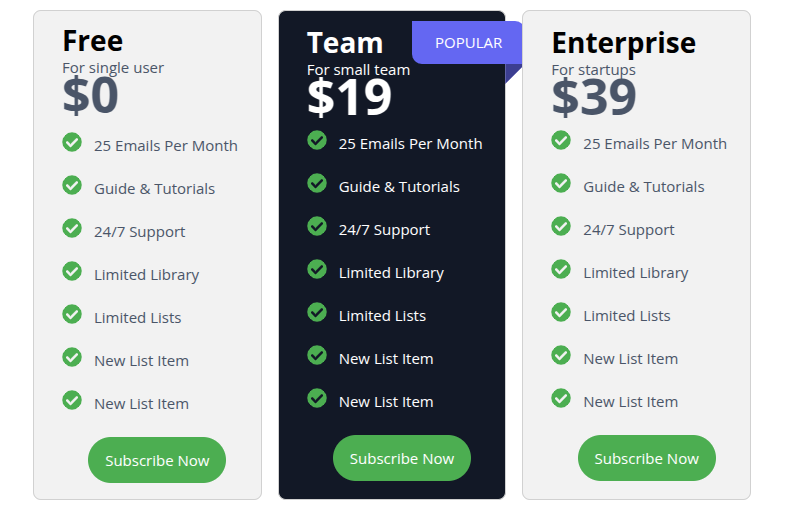
Task: Click the POPULAR ribbon badge
Action: point(467,43)
